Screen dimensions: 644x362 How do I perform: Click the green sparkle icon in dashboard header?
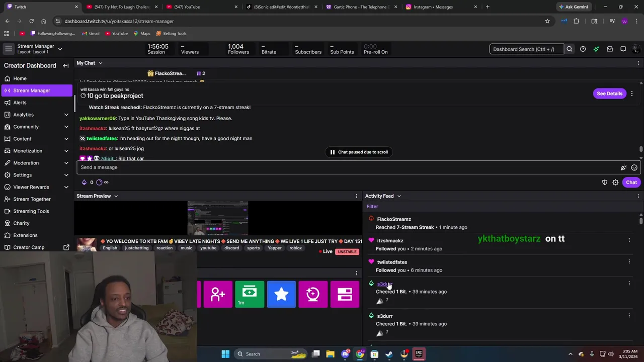click(596, 49)
